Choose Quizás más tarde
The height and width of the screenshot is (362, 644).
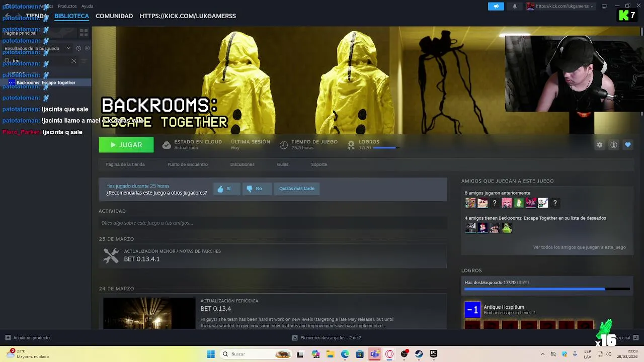point(297,189)
